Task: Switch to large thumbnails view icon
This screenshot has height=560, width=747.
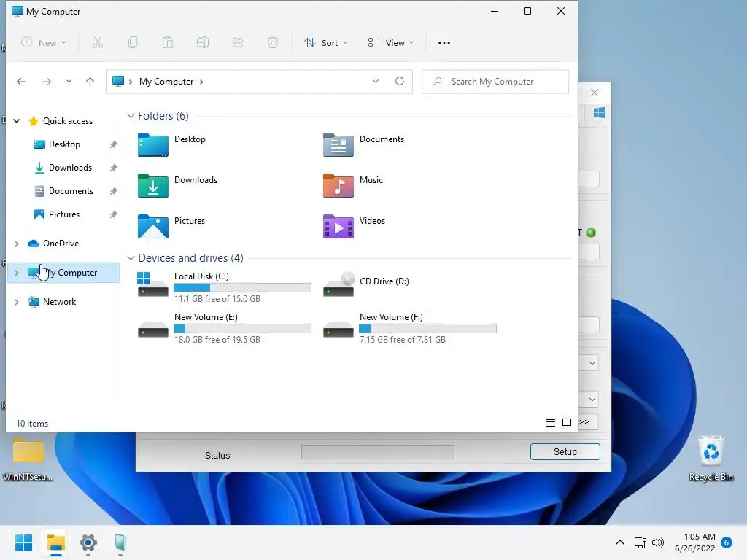Action: pos(567,423)
